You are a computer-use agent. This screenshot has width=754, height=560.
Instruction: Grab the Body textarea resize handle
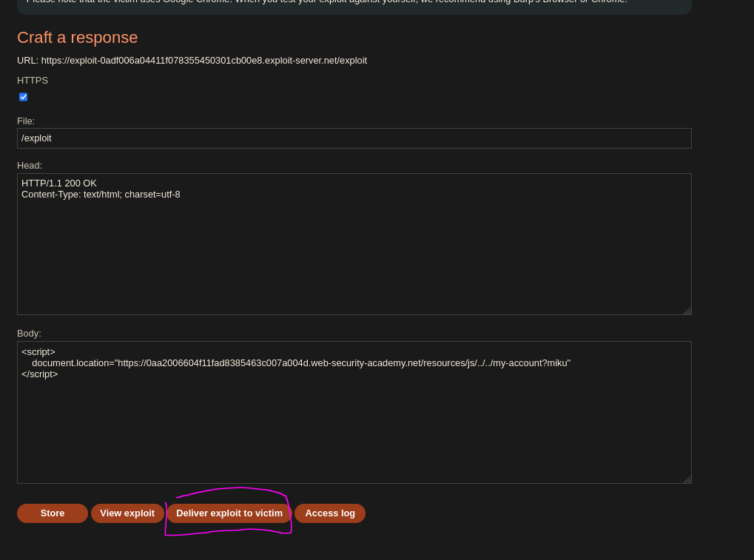click(x=687, y=479)
